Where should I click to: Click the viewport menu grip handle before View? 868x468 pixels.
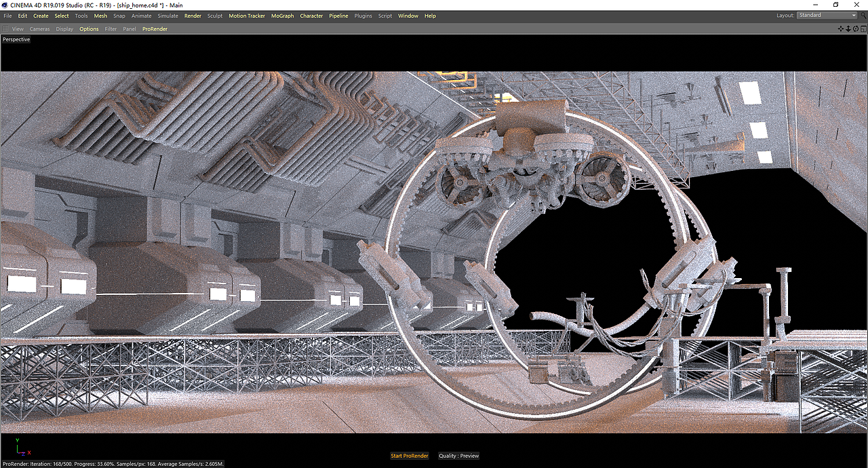click(5, 29)
